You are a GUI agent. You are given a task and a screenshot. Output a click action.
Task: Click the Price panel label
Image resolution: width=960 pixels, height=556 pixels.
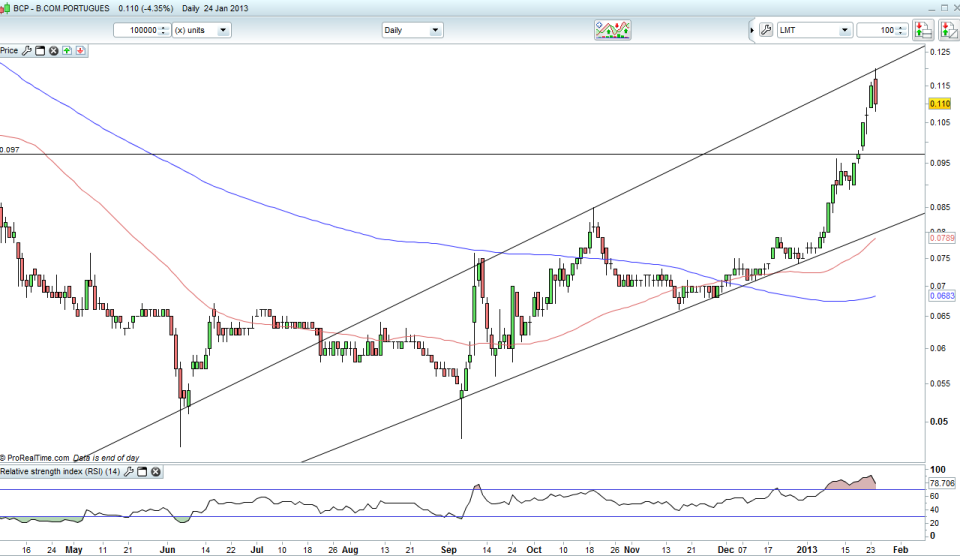[x=9, y=51]
